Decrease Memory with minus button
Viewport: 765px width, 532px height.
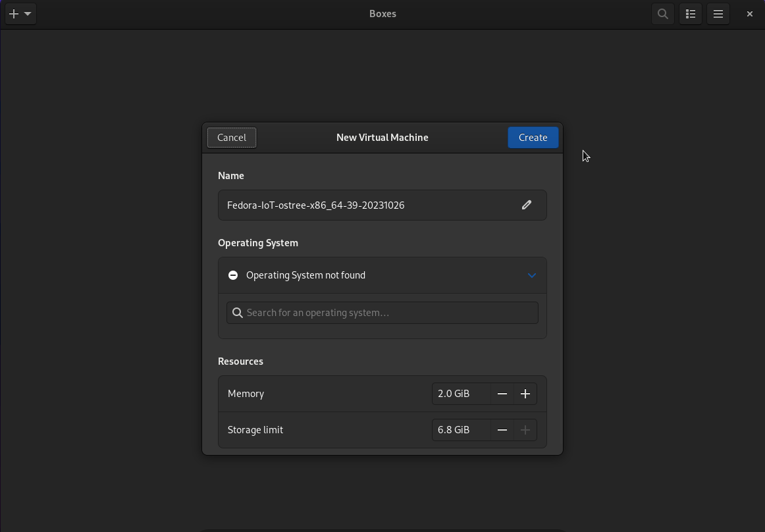click(x=502, y=394)
